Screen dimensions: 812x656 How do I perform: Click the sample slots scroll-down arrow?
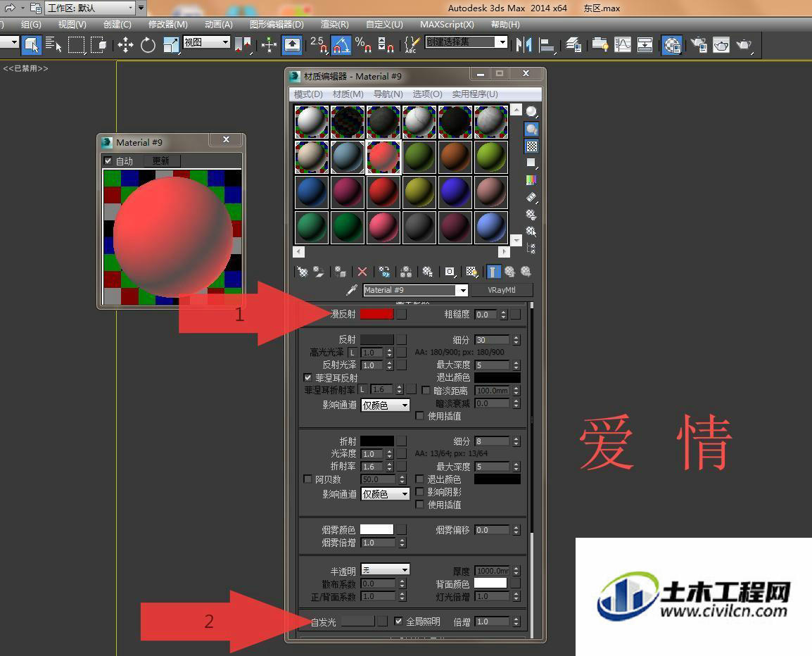coord(516,241)
